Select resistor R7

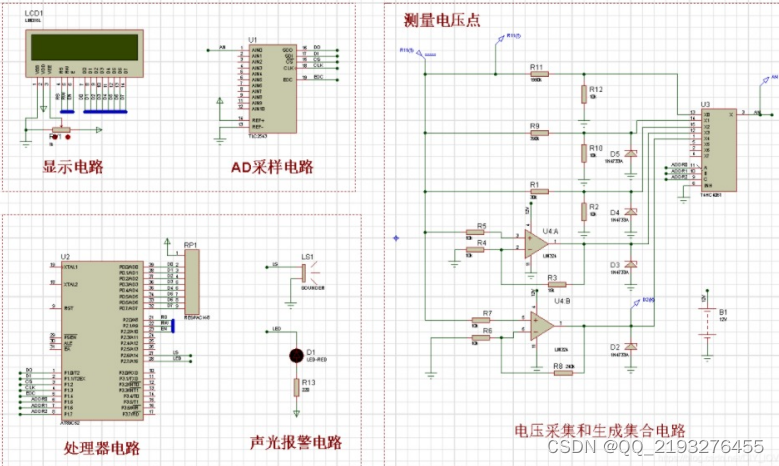coord(481,320)
